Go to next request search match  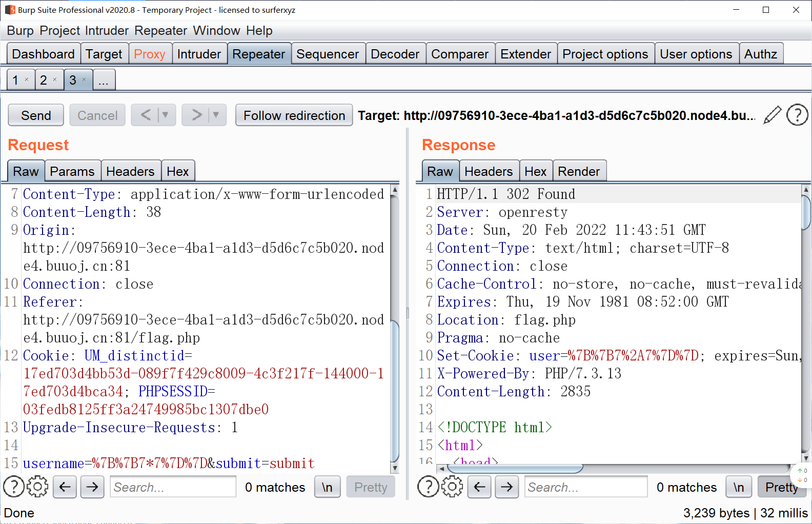(92, 487)
